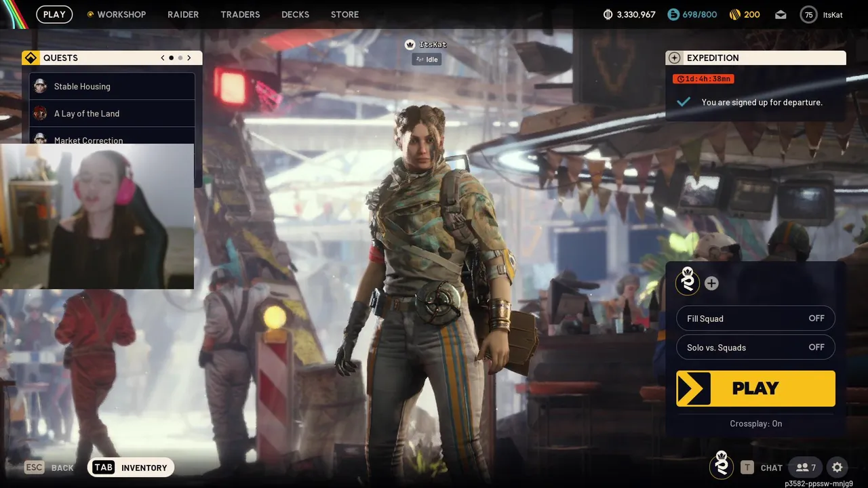Click the ItsKat crown name tag above character
Screen dimensions: 868x488
coord(426,45)
